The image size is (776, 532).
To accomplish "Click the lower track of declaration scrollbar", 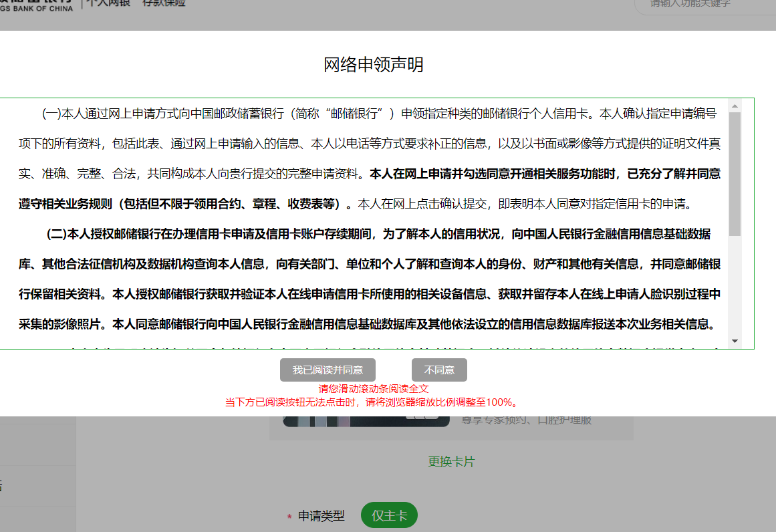I will pos(735,286).
